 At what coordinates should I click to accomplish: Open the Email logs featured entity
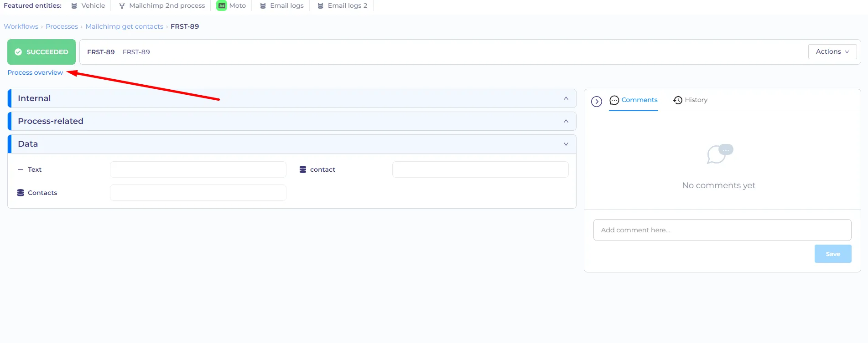282,5
